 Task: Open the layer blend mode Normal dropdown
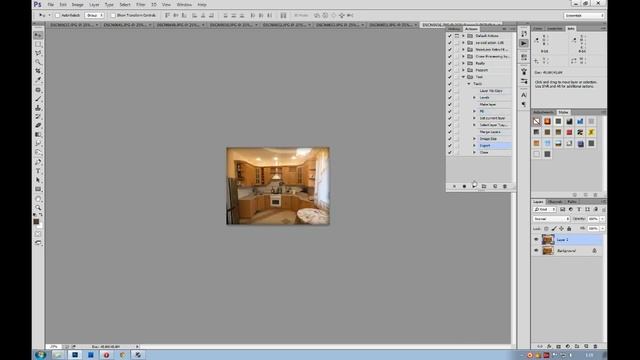(551, 219)
